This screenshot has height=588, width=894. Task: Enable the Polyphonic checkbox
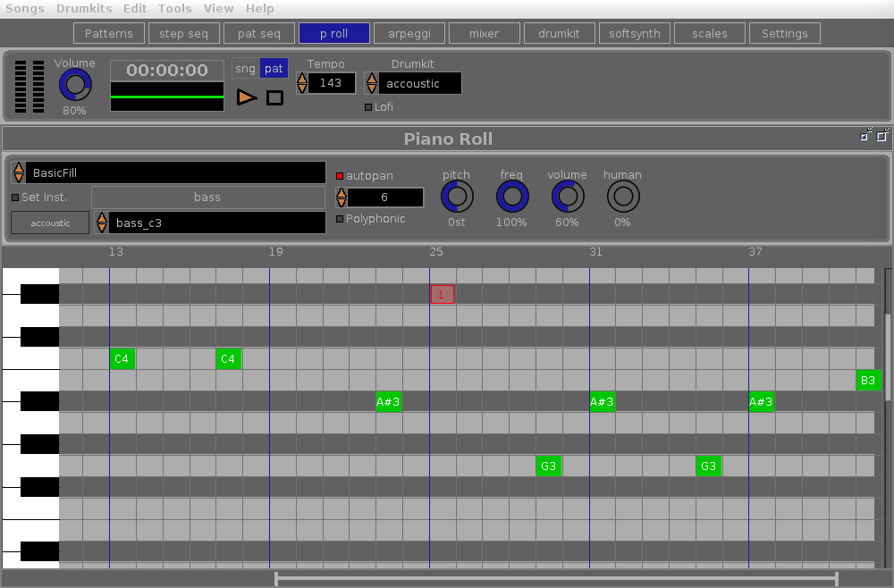click(x=340, y=219)
